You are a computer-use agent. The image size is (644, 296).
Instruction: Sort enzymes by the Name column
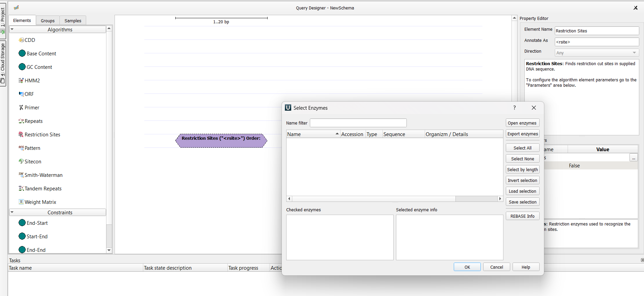(313, 134)
